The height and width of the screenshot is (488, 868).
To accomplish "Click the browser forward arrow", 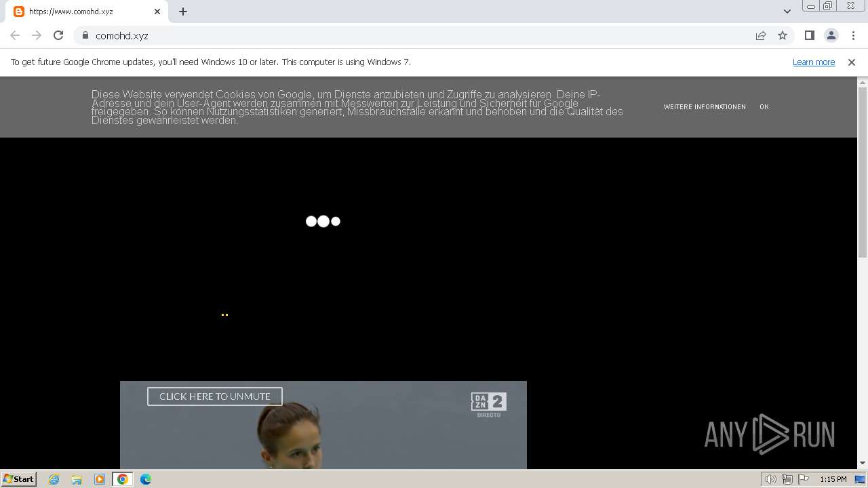I will [x=37, y=35].
